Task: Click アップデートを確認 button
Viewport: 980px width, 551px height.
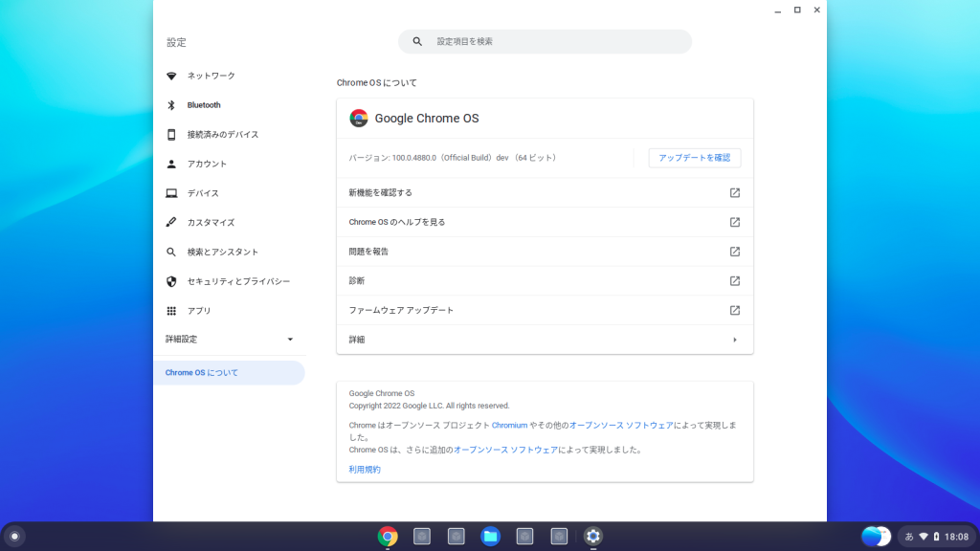Action: tap(695, 158)
